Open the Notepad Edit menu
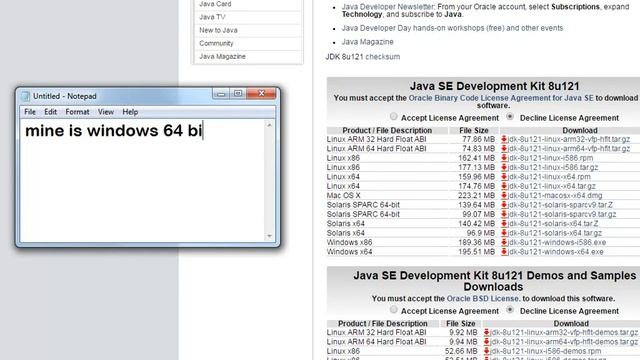 click(51, 112)
